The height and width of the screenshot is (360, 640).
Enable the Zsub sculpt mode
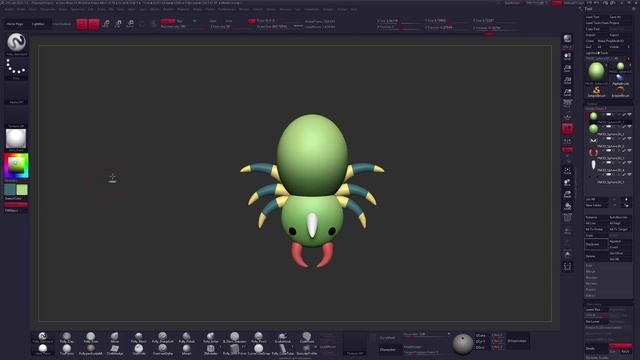coord(229,21)
